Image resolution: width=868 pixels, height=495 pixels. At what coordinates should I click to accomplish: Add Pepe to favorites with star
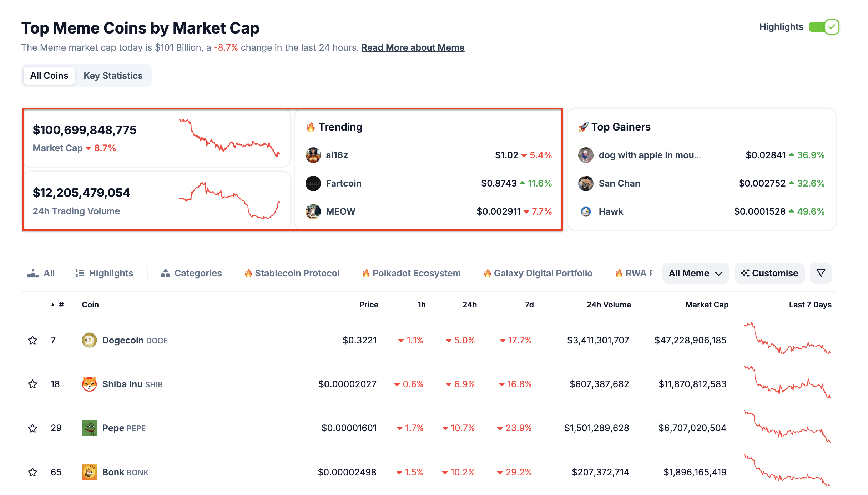click(32, 428)
